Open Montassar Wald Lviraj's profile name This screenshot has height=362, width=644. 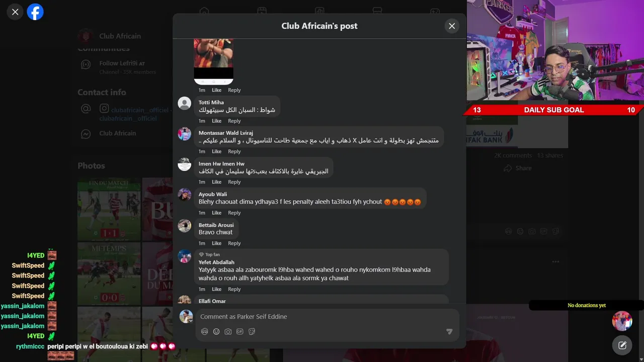(x=226, y=133)
